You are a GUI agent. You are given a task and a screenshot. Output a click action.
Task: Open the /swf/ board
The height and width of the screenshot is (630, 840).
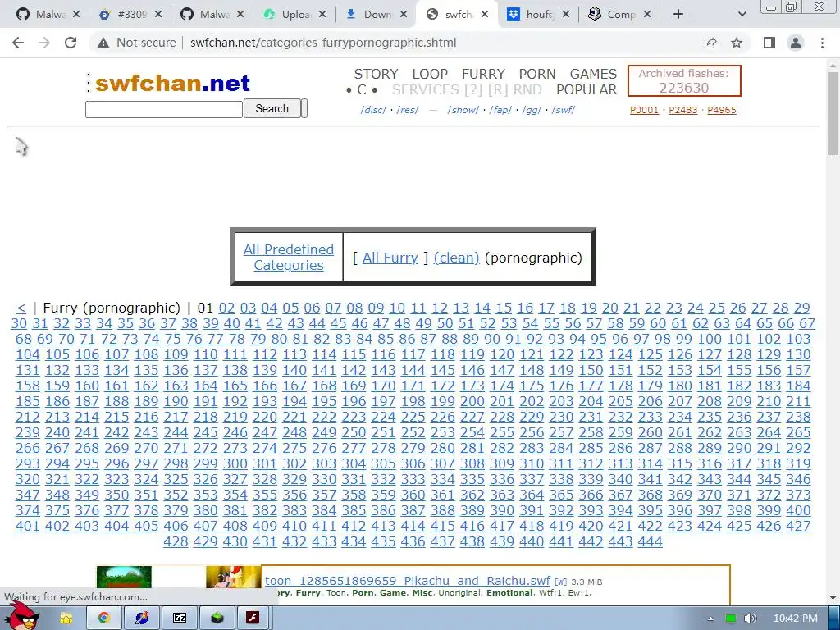click(563, 110)
